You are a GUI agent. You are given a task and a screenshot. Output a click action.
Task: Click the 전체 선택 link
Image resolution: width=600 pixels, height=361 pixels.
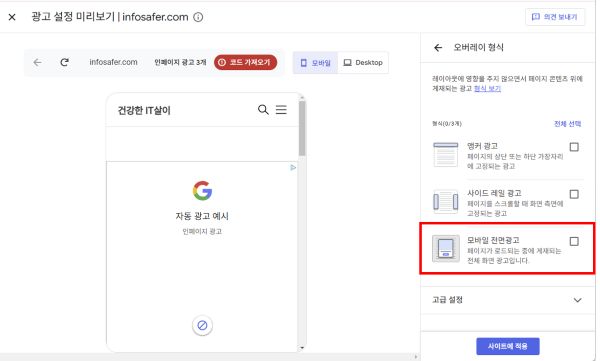(x=567, y=124)
